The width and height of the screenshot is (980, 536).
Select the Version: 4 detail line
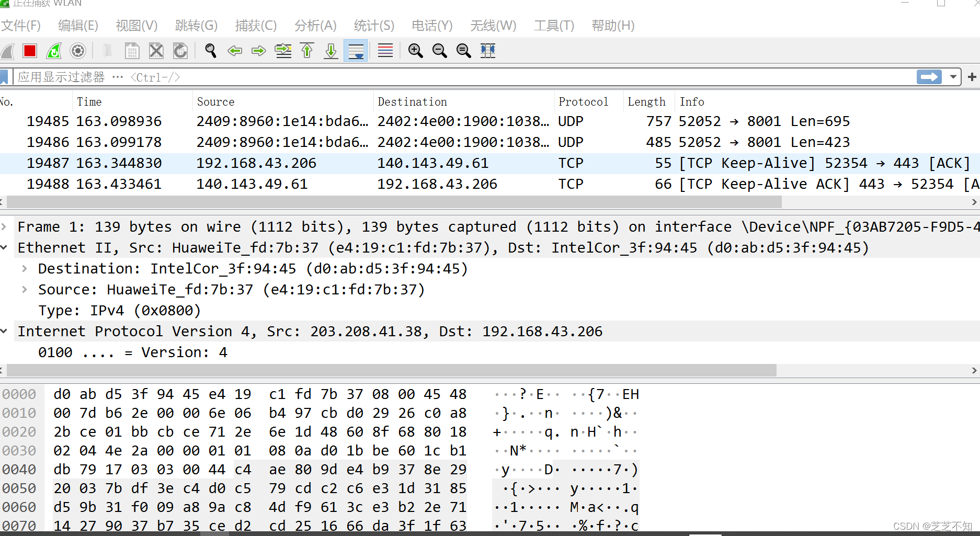click(133, 352)
